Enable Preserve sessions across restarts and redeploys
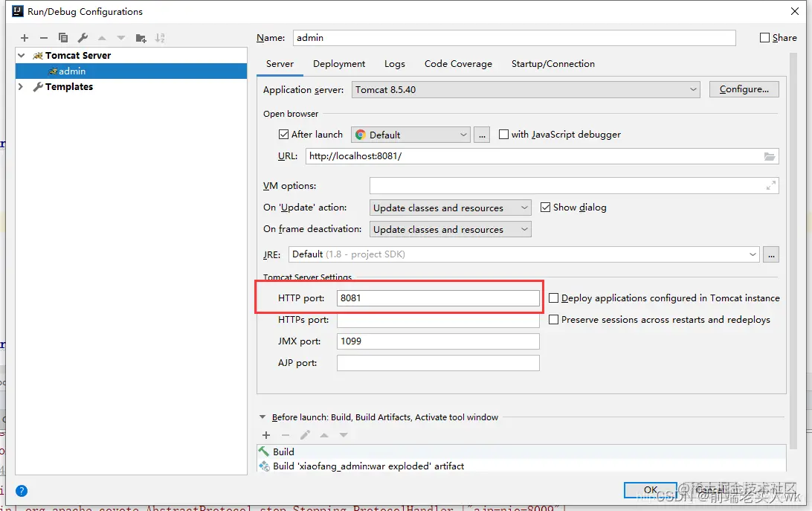This screenshot has height=511, width=812. click(x=553, y=320)
